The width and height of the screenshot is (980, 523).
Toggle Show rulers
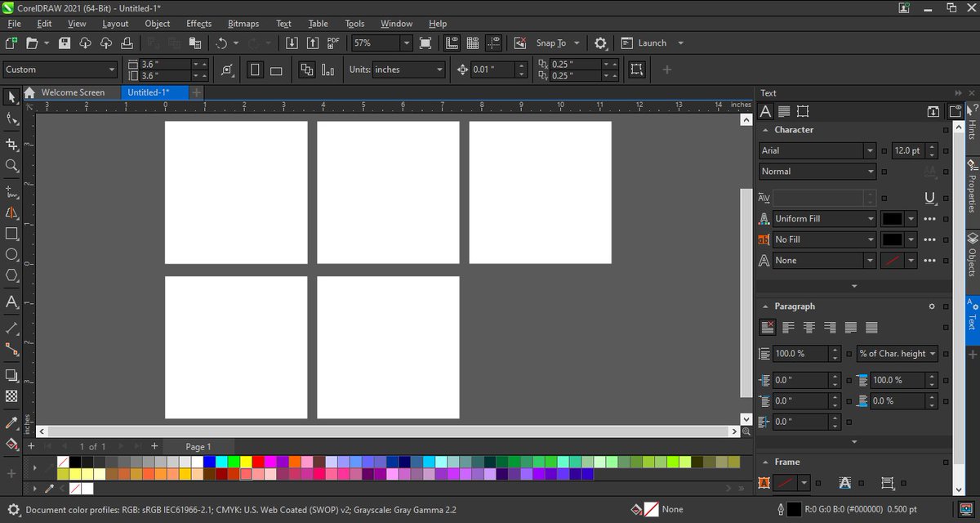[452, 43]
